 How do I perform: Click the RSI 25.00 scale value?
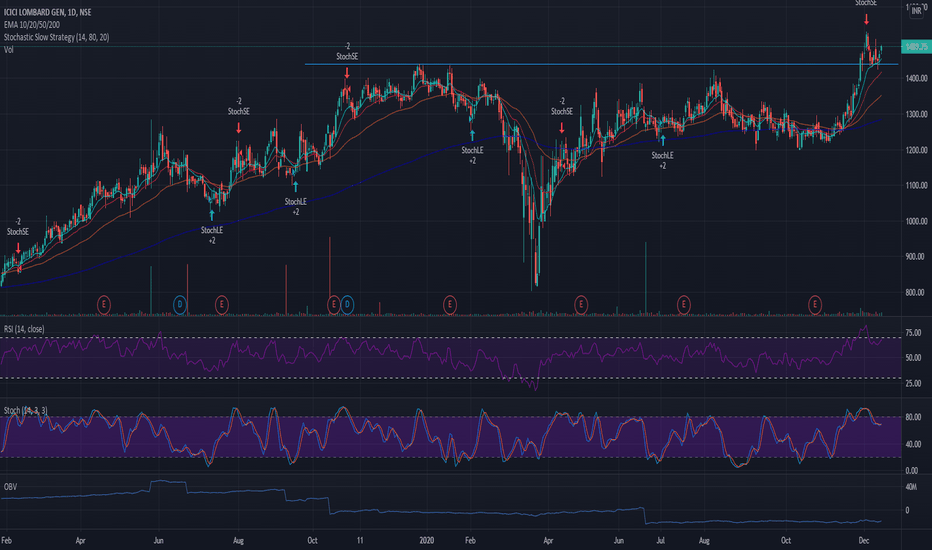point(913,384)
